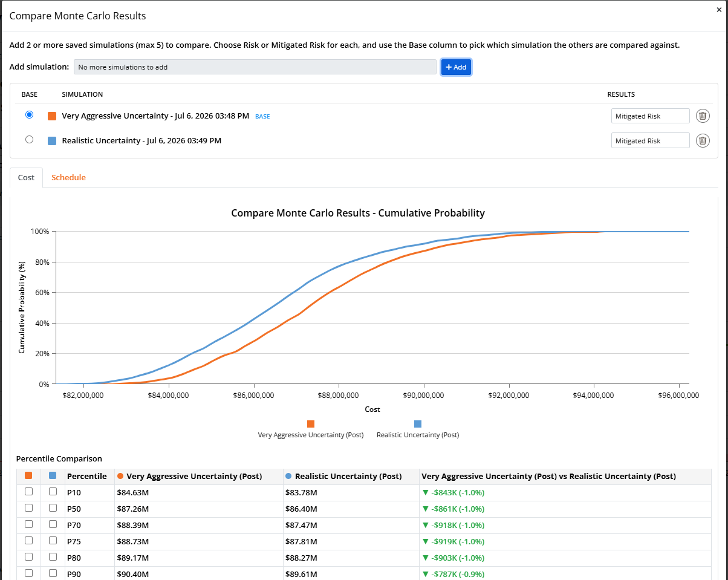Click the chart title Cumulative Probability

pos(358,213)
